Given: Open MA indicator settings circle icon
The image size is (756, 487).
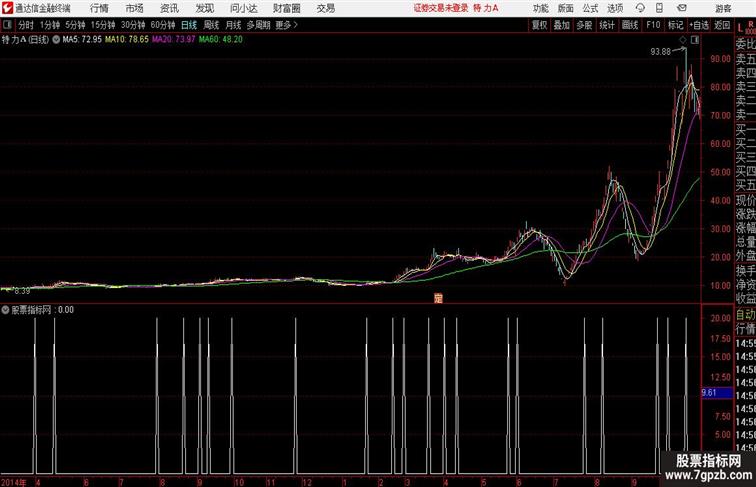Looking at the screenshot, I should click(x=56, y=40).
